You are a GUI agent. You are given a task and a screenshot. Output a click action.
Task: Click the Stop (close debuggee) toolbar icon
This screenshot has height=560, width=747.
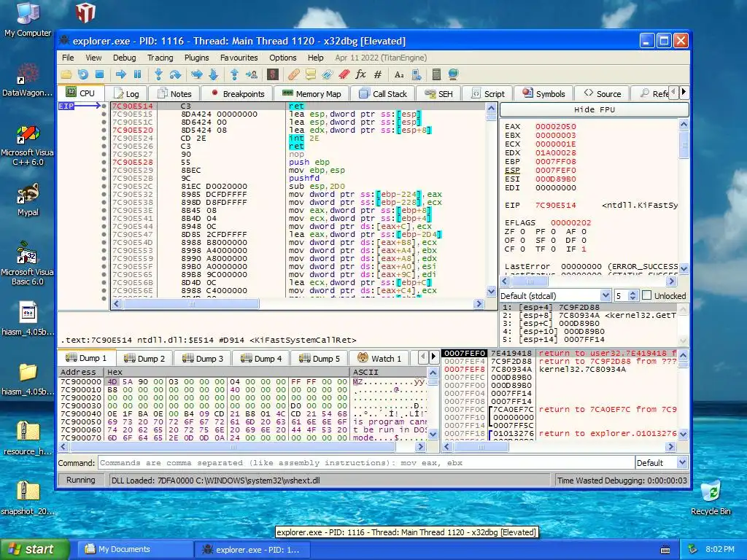click(99, 74)
